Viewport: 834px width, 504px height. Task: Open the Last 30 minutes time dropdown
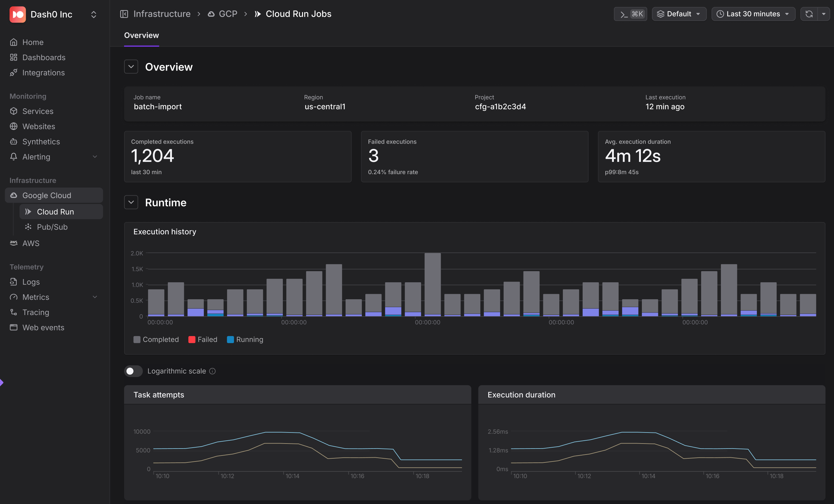pyautogui.click(x=753, y=14)
